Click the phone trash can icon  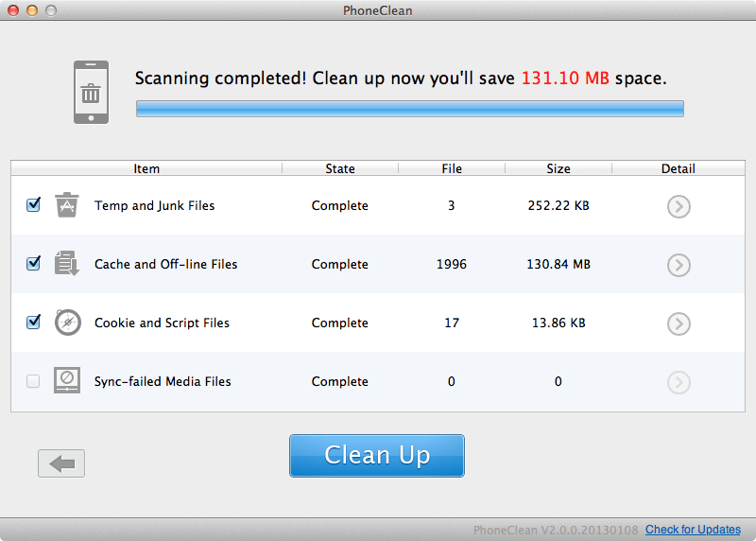[x=91, y=92]
